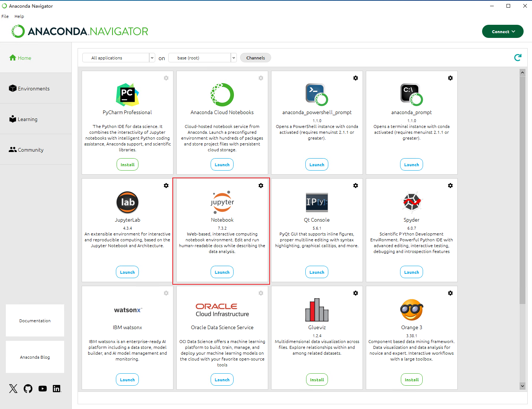Click the Orange 3 sunglasses icon
Viewport: 532px width, 409px height.
click(412, 310)
